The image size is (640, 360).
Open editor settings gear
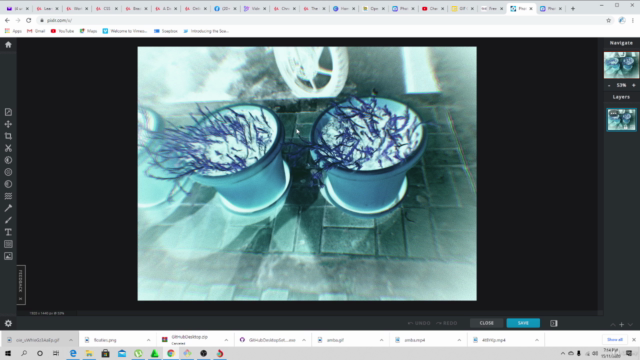pyautogui.click(x=8, y=323)
